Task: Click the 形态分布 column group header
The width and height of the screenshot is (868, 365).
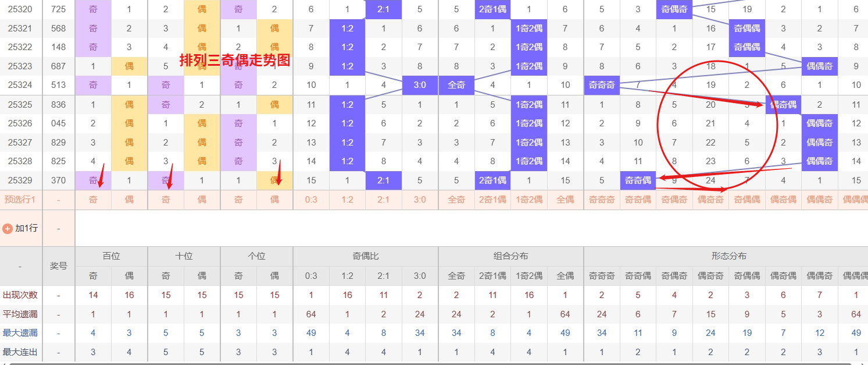Action: pos(728,256)
